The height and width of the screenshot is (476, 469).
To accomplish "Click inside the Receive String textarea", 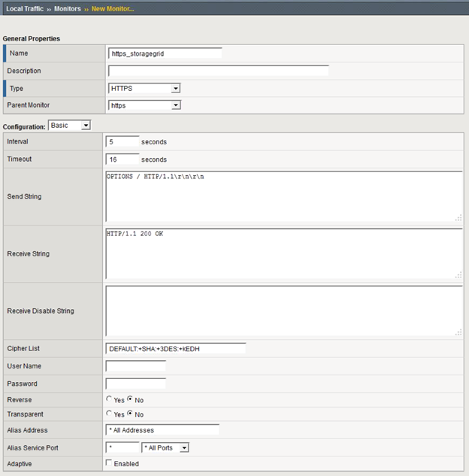I will (283, 253).
